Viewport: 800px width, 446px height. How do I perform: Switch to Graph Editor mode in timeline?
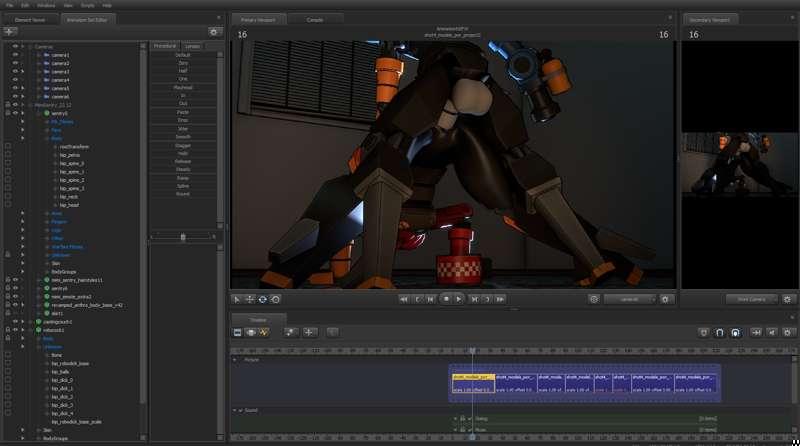pos(264,332)
